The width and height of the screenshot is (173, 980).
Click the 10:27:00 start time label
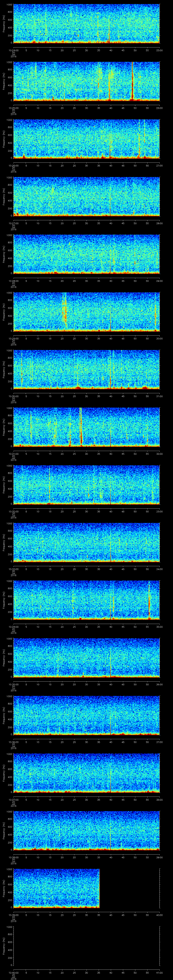tap(13, 223)
